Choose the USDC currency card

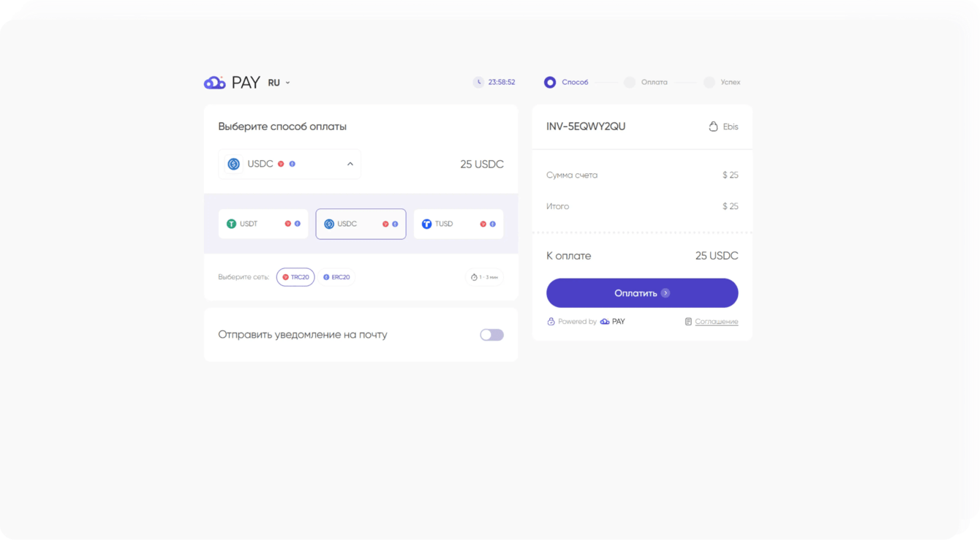click(361, 224)
